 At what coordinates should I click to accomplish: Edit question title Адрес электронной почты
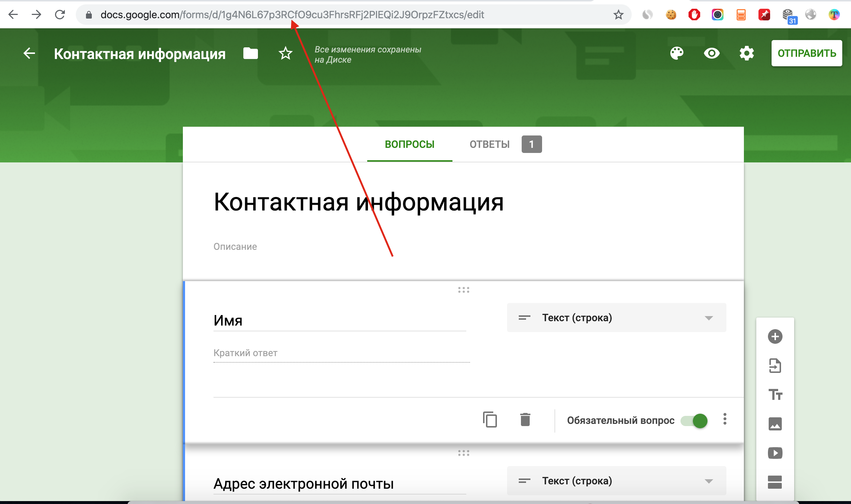340,484
